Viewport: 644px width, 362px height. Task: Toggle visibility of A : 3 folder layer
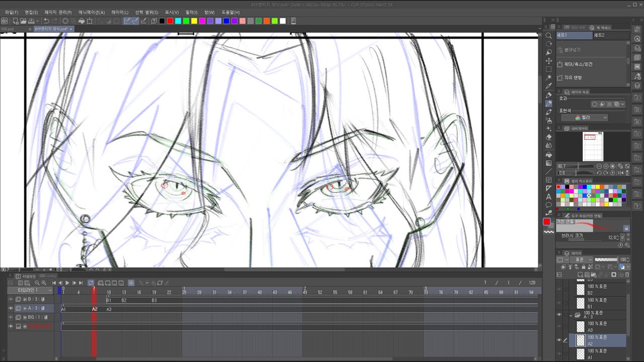coord(559,315)
